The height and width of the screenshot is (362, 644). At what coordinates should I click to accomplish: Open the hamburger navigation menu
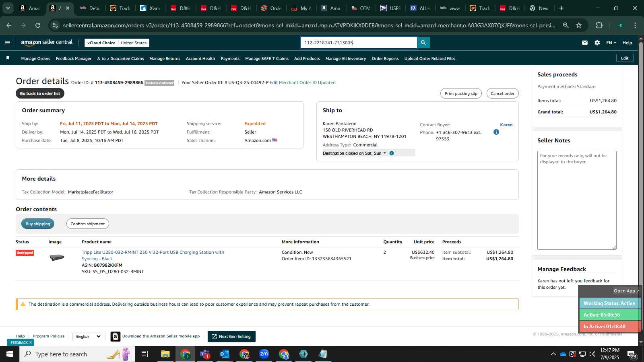[8, 43]
